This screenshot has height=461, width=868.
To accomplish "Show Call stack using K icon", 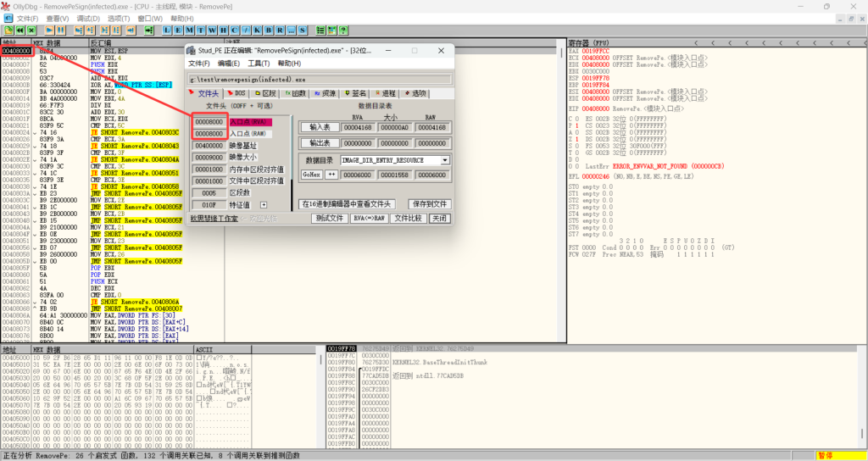I will 257,31.
